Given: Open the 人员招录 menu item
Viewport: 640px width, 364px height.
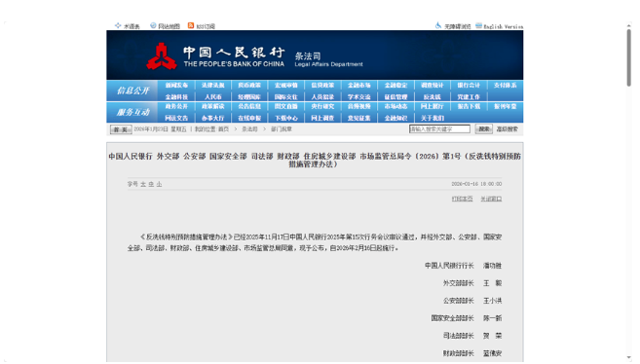Looking at the screenshot, I should click(322, 97).
